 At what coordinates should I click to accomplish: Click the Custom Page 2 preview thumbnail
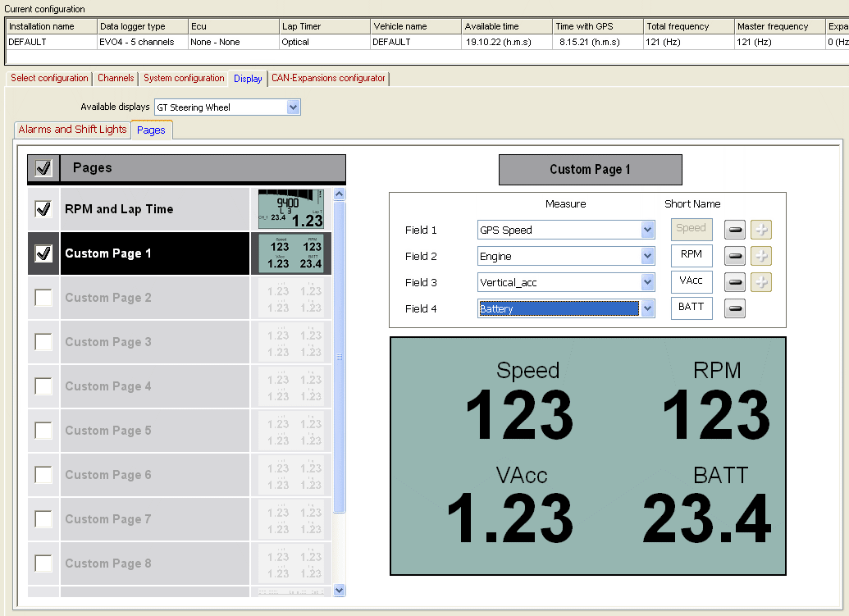(x=291, y=298)
